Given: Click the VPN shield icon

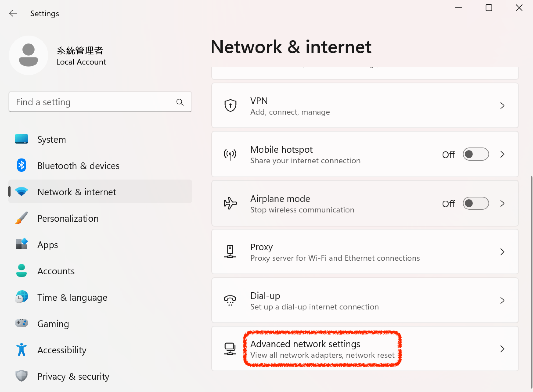Looking at the screenshot, I should [230, 106].
